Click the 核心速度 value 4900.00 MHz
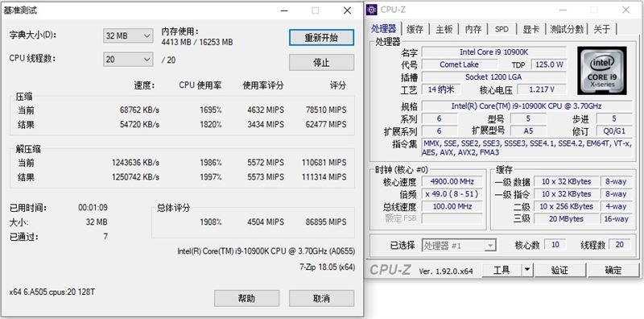 [452, 182]
